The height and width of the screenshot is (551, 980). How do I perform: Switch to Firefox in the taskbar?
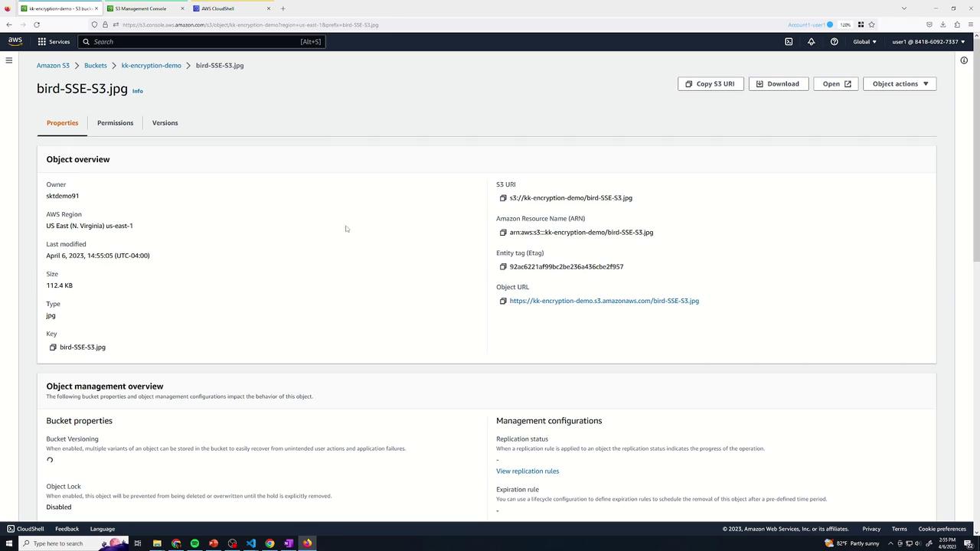(307, 543)
